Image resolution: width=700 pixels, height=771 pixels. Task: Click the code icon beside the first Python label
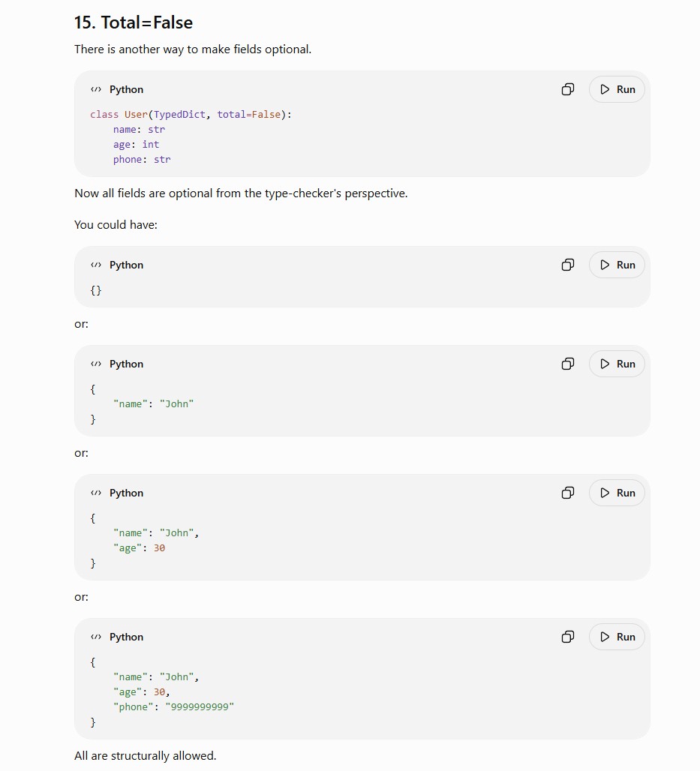coord(96,89)
